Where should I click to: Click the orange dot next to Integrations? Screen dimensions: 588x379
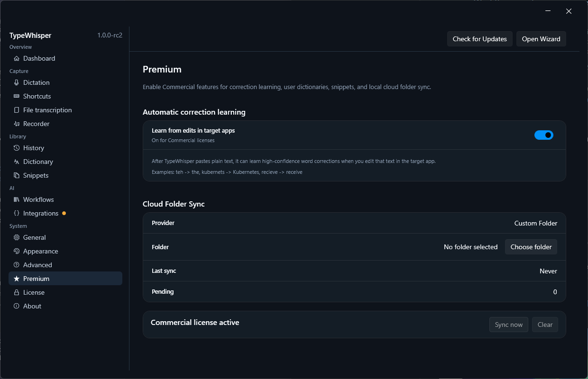click(64, 213)
